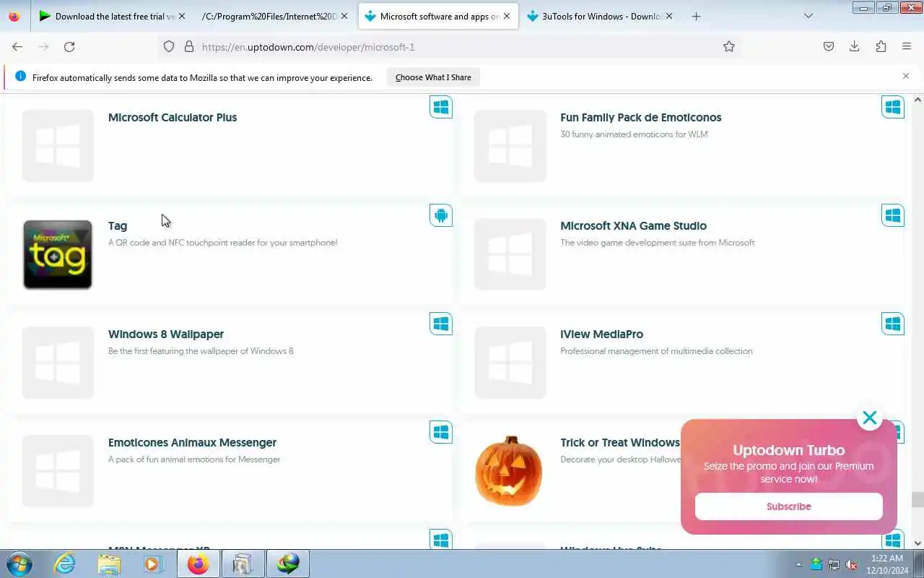This screenshot has height=578, width=924.
Task: Close the Uptodown Turbo popup
Action: 870,418
